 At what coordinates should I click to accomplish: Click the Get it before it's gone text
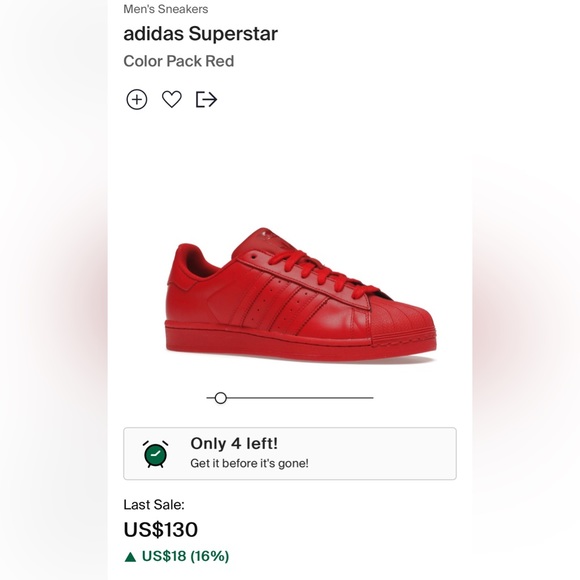click(x=249, y=463)
